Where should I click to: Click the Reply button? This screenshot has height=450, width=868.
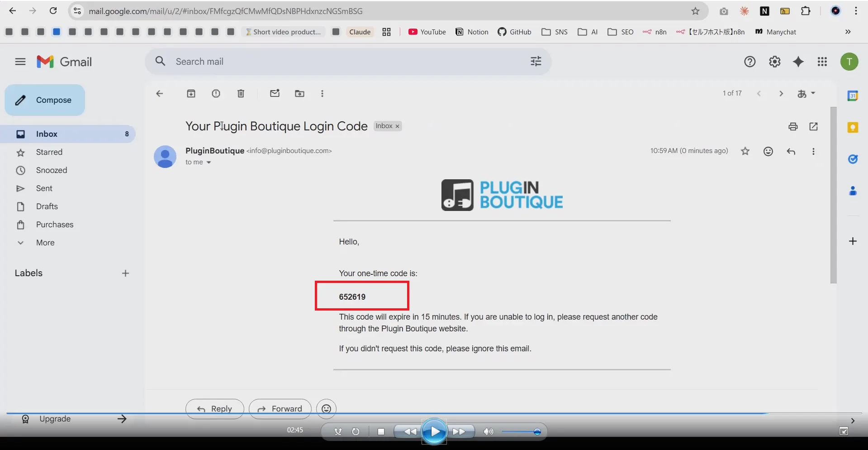click(x=215, y=409)
